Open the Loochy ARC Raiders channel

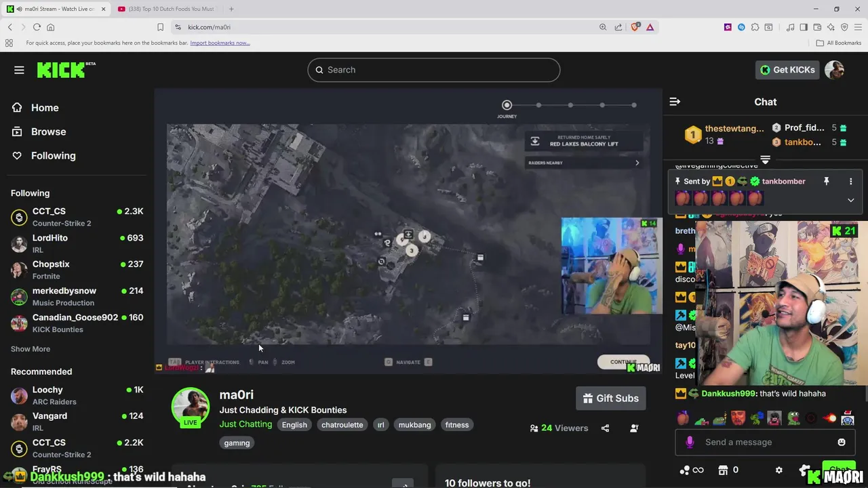pos(77,395)
